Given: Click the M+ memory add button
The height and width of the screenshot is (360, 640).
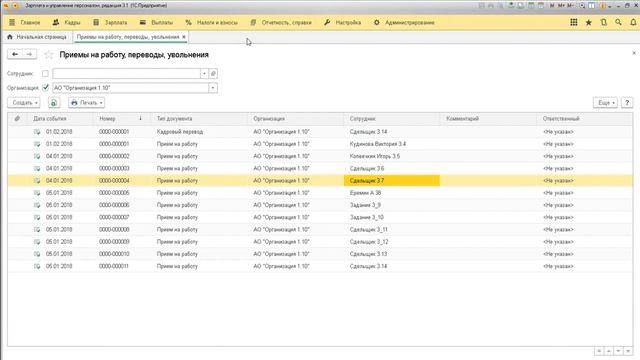Looking at the screenshot, I should pyautogui.click(x=561, y=6).
